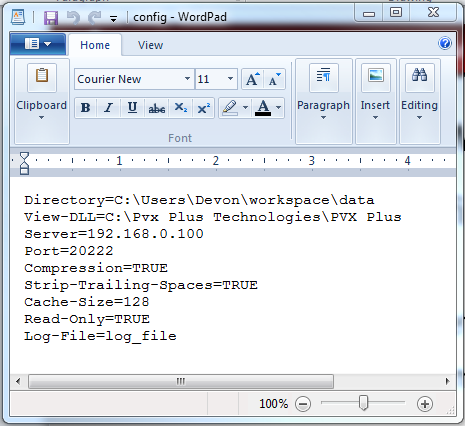Open the WordPad file menu button
465x426 pixels.
coord(38,44)
